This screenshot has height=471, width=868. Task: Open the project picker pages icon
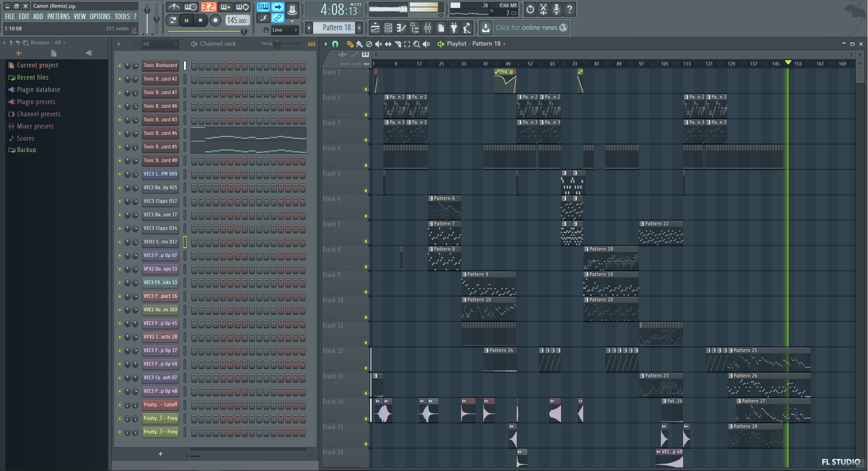pos(441,28)
